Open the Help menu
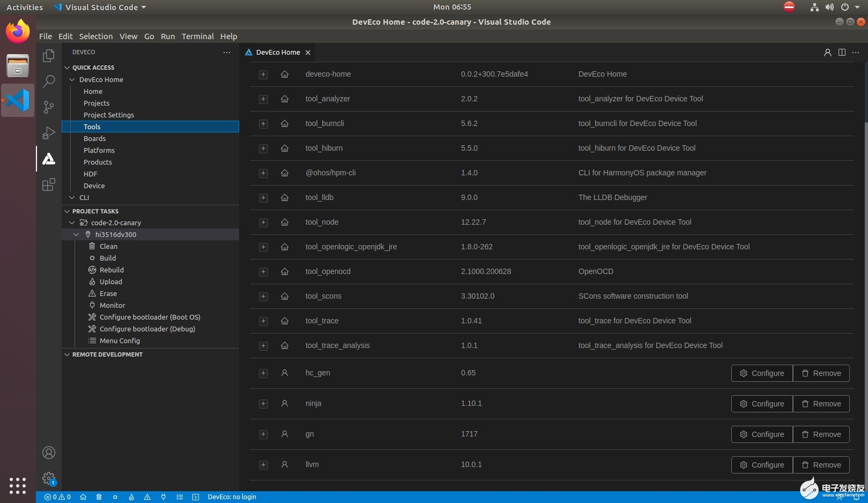The width and height of the screenshot is (868, 503). pyautogui.click(x=228, y=36)
